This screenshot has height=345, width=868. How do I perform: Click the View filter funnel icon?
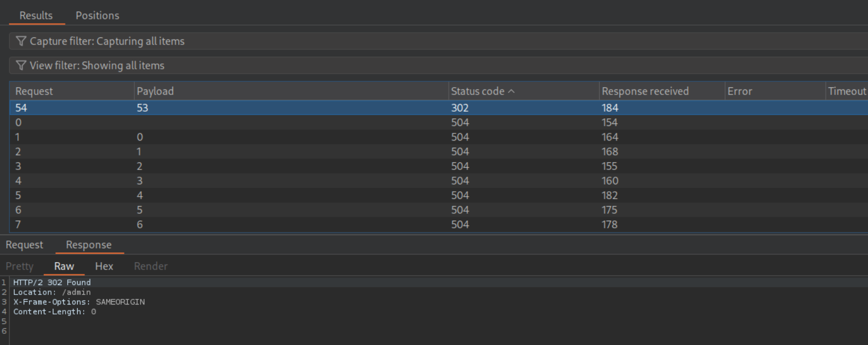tap(21, 66)
